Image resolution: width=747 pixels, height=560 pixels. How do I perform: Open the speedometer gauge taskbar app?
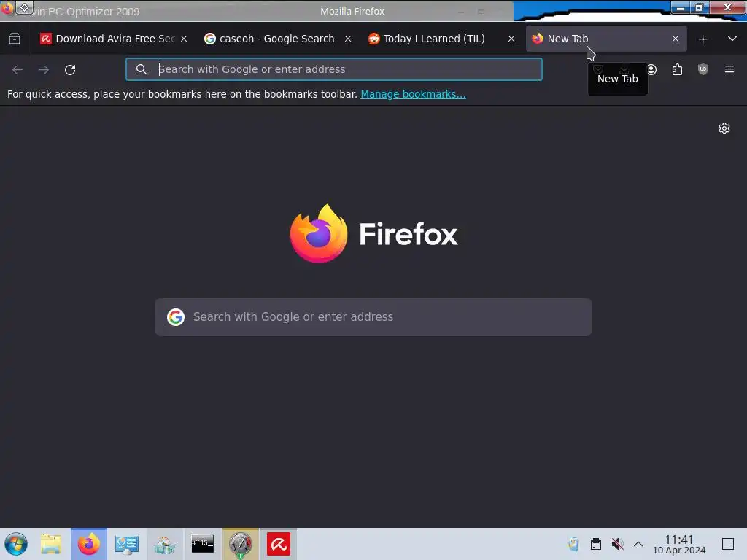tap(240, 544)
